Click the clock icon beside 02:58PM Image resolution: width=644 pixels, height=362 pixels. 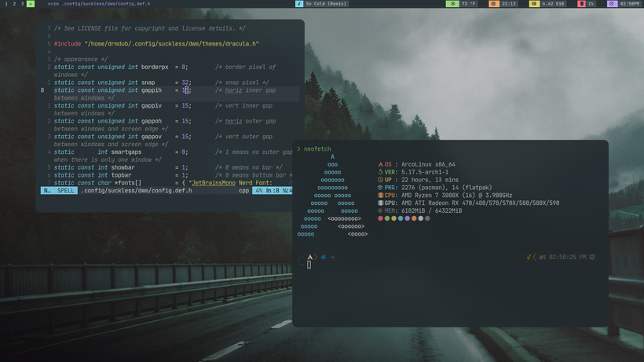point(612,4)
